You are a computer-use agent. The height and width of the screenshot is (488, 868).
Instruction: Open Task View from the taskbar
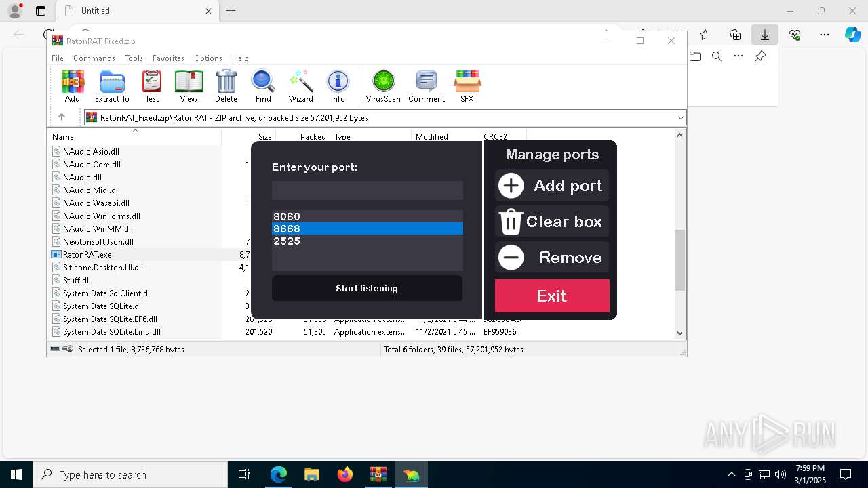coord(245,474)
